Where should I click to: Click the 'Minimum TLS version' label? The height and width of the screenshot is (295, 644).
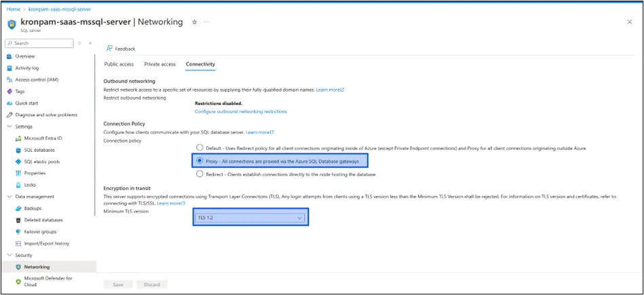(126, 212)
